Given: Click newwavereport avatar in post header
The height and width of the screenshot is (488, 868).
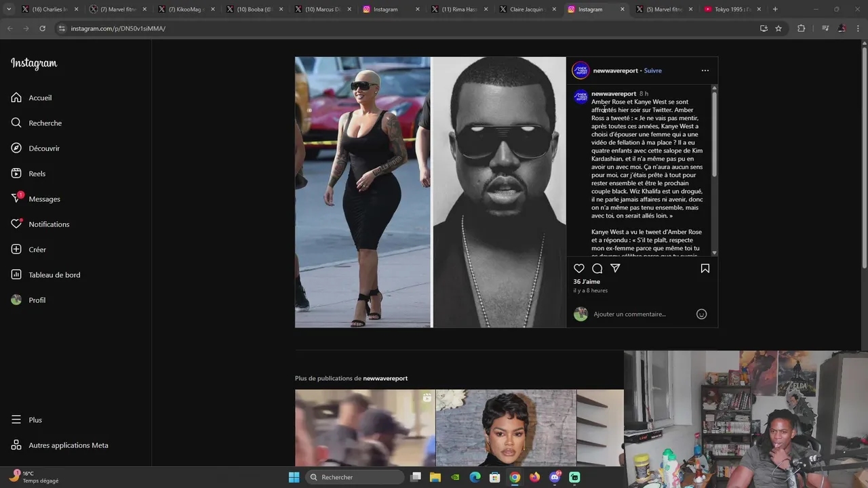Looking at the screenshot, I should pos(580,70).
